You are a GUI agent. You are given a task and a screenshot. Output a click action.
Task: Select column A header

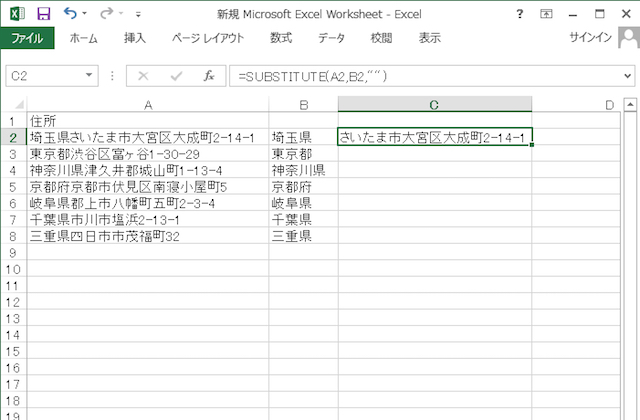click(148, 104)
